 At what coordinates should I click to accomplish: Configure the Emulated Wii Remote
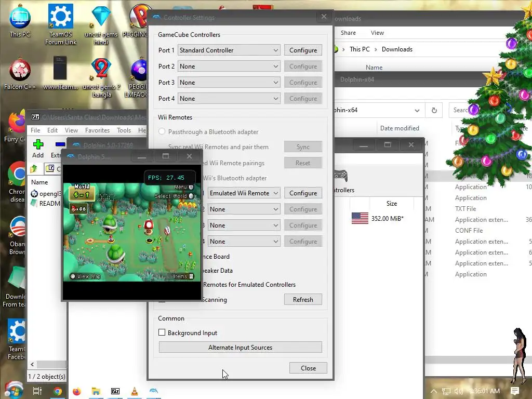tap(303, 193)
